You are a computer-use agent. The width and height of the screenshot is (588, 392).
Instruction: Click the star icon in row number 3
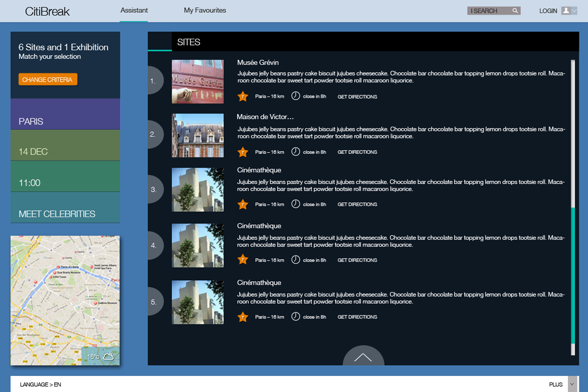(243, 204)
